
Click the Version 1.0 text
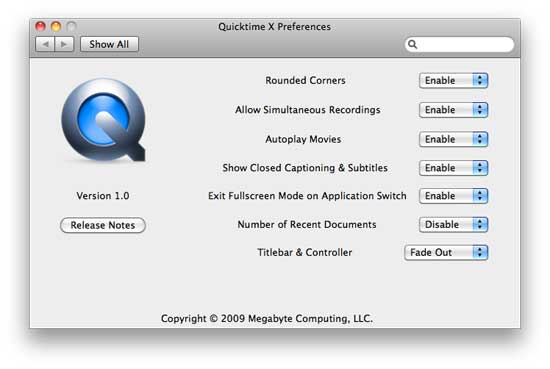pos(103,196)
